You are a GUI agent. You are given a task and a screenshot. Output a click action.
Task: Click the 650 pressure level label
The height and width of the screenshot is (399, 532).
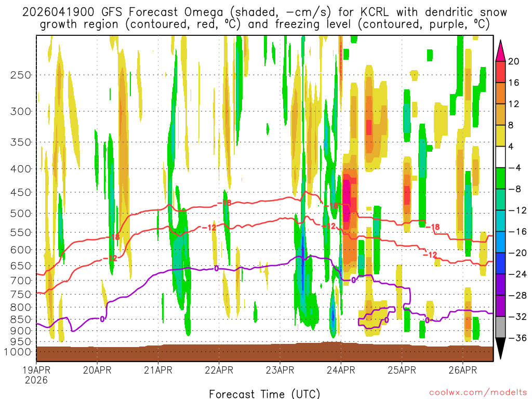click(x=21, y=265)
